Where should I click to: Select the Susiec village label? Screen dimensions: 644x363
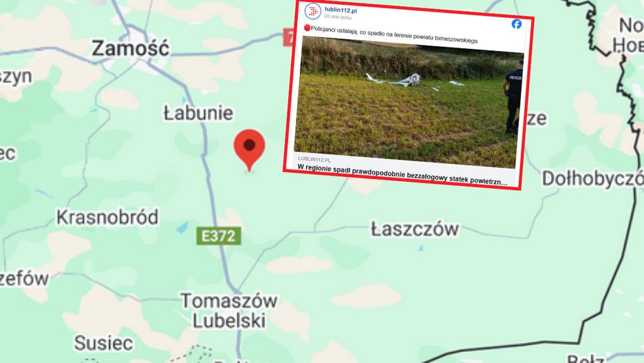pyautogui.click(x=103, y=343)
